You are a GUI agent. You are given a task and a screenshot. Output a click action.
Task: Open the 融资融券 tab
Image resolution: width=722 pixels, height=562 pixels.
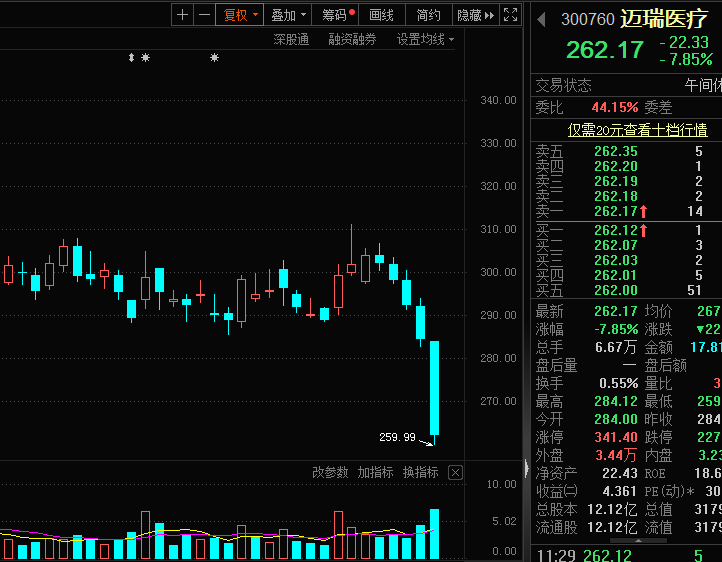point(352,39)
